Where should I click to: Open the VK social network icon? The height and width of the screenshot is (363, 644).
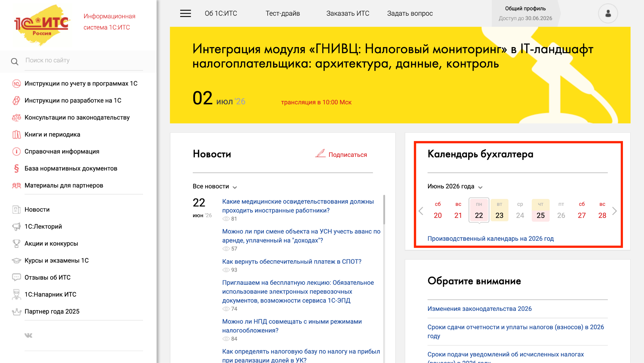point(29,335)
